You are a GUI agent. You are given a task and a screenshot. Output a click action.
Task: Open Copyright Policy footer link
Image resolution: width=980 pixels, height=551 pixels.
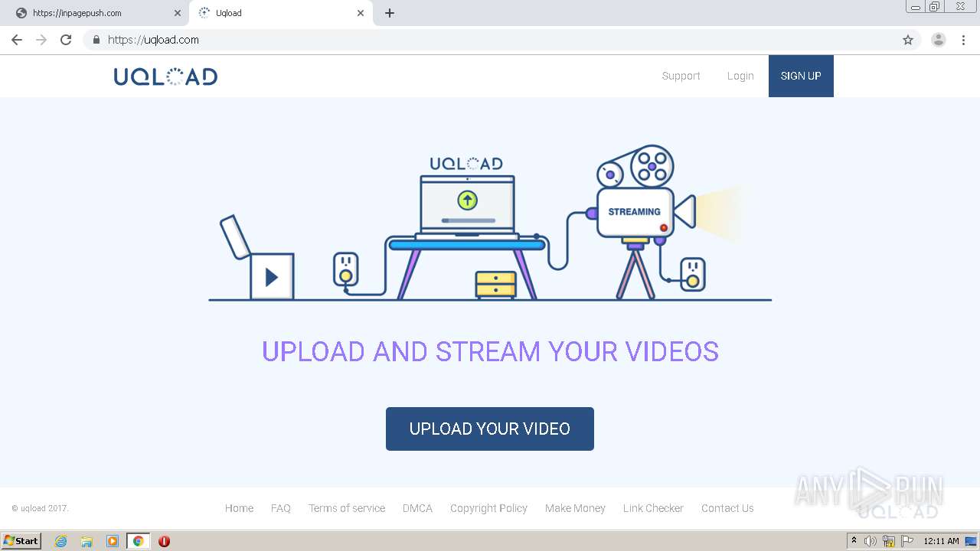488,508
